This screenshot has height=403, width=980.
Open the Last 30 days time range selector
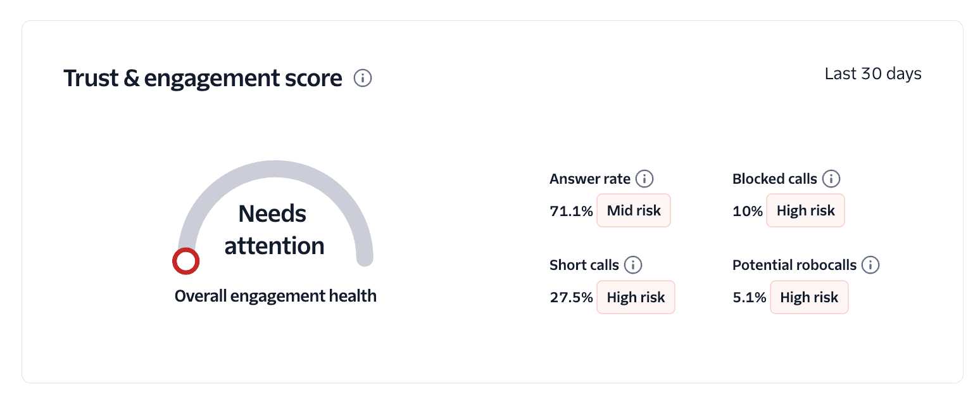tap(872, 74)
